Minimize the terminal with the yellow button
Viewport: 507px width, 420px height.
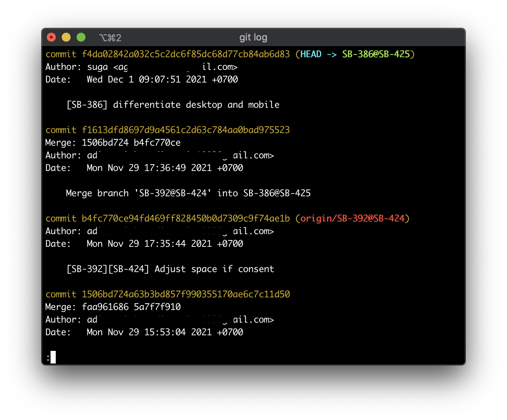coord(66,37)
